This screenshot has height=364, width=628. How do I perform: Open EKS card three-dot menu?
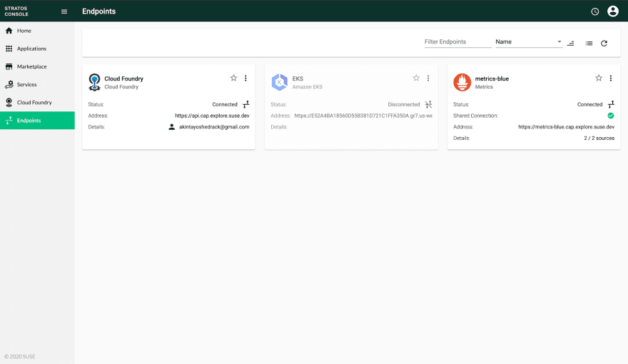[428, 78]
